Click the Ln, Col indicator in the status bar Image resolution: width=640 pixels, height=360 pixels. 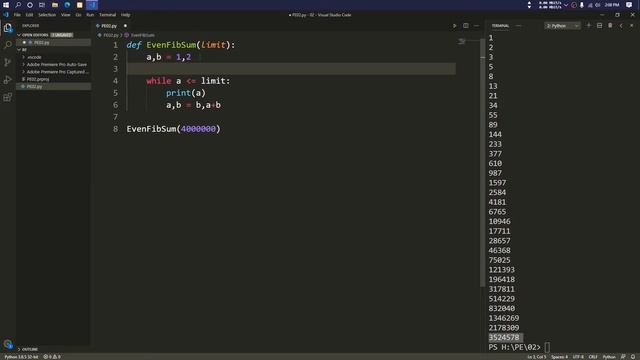536,357
